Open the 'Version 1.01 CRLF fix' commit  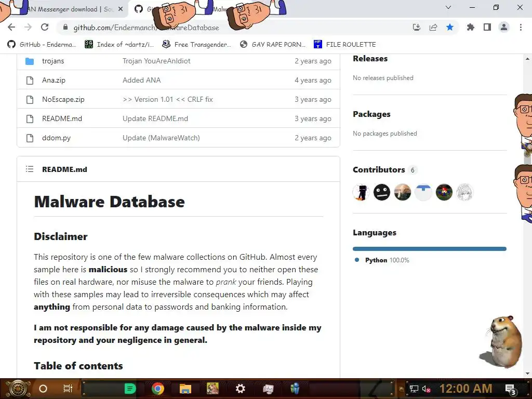point(168,99)
